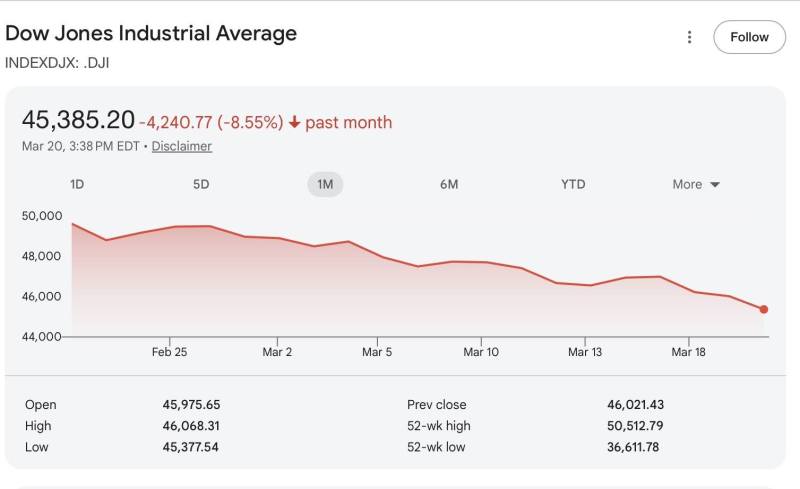Open the three-dot more options menu
This screenshot has width=800, height=489.
pos(689,37)
